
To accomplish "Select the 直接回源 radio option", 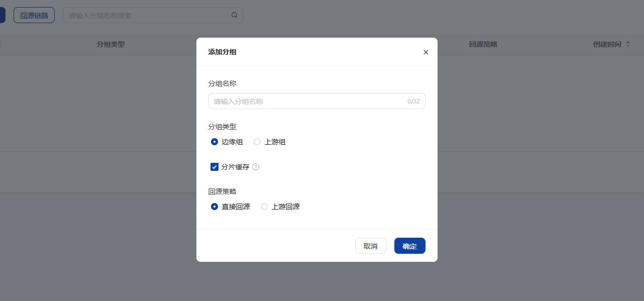I will (214, 207).
